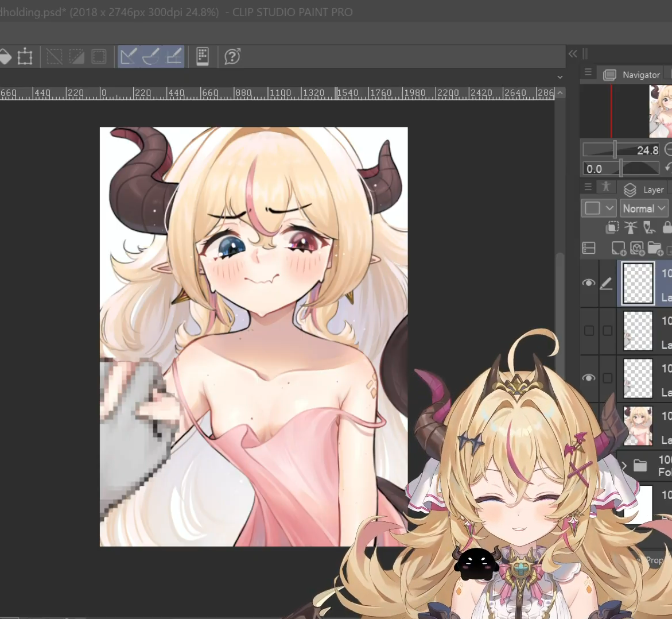The image size is (672, 619).
Task: Switch to the Layer tab
Action: (x=644, y=189)
